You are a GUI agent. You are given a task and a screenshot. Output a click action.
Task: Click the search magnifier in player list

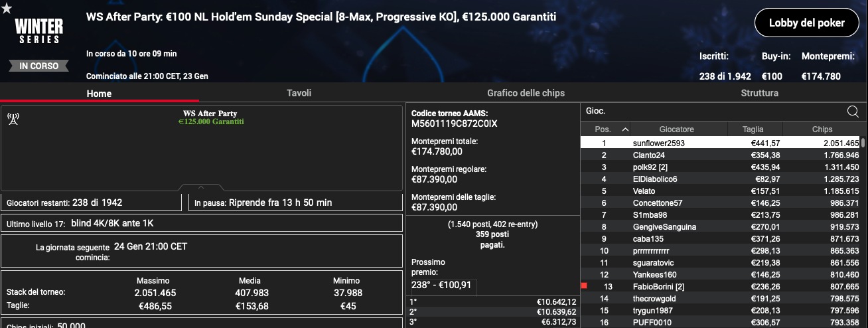(x=853, y=112)
